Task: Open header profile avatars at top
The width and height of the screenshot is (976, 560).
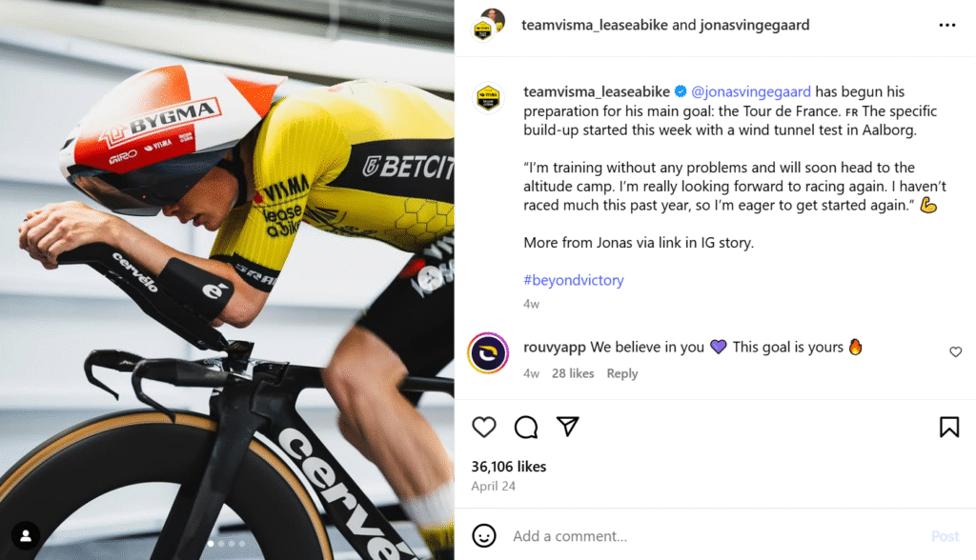Action: coord(488,25)
